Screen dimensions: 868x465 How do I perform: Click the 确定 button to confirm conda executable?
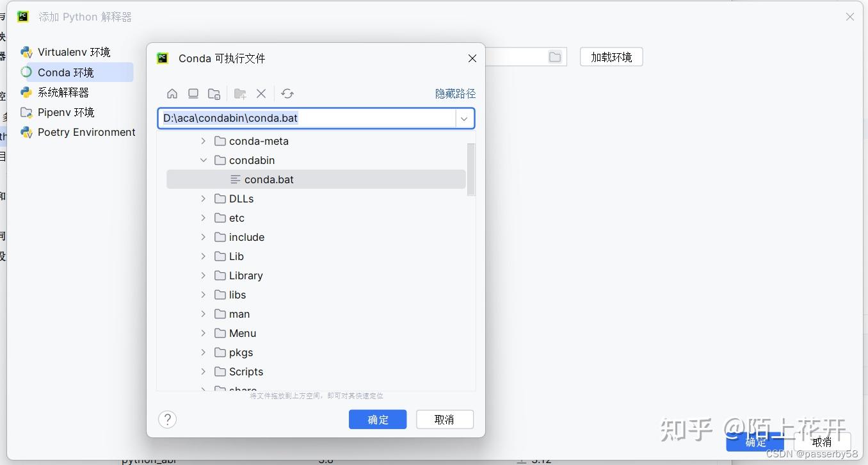[x=378, y=420]
